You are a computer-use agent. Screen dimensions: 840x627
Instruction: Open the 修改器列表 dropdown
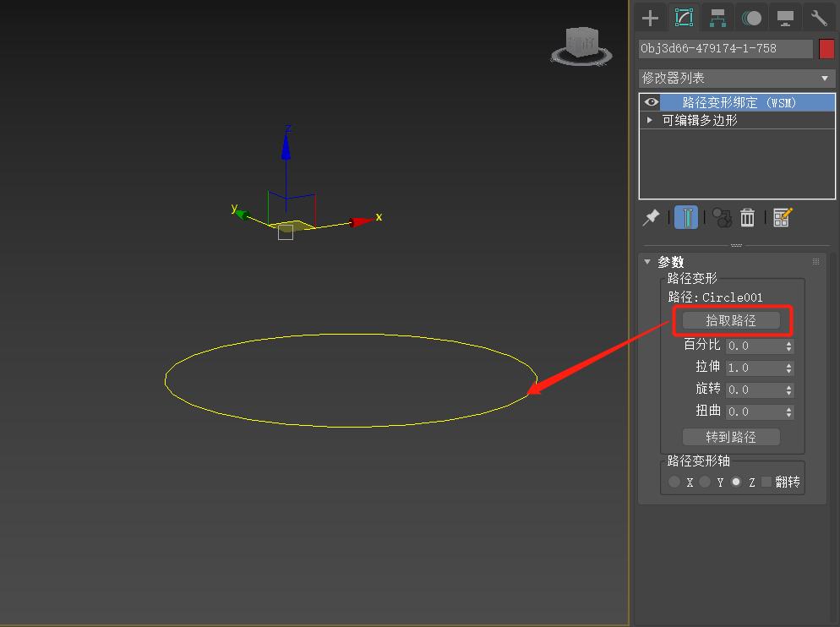734,77
